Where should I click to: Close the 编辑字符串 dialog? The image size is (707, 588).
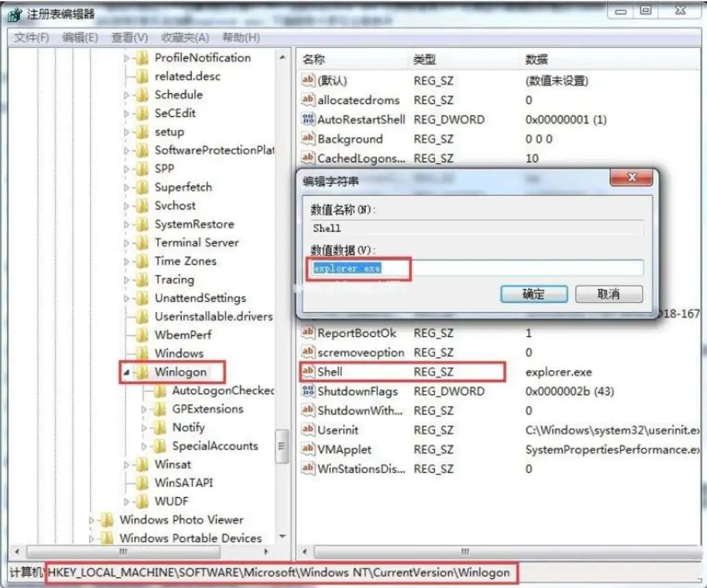tap(631, 177)
